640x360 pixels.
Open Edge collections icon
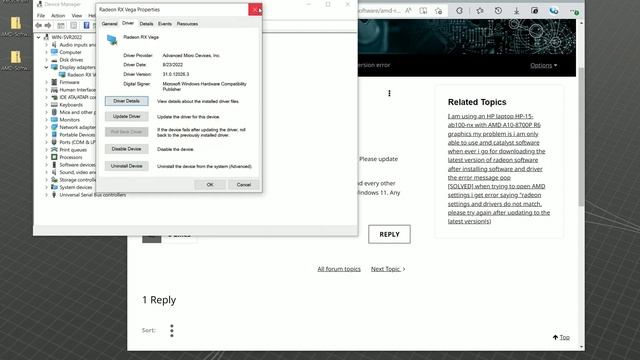535,11
